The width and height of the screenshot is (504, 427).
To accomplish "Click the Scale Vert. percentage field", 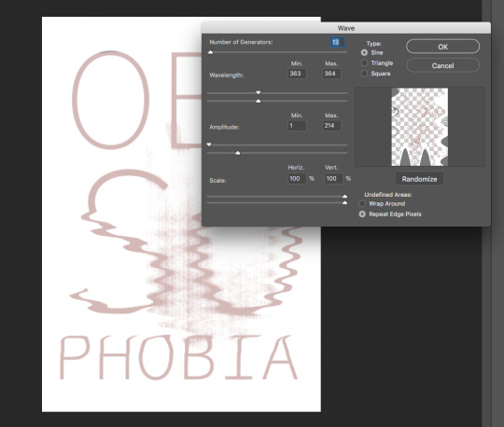I will pyautogui.click(x=333, y=179).
